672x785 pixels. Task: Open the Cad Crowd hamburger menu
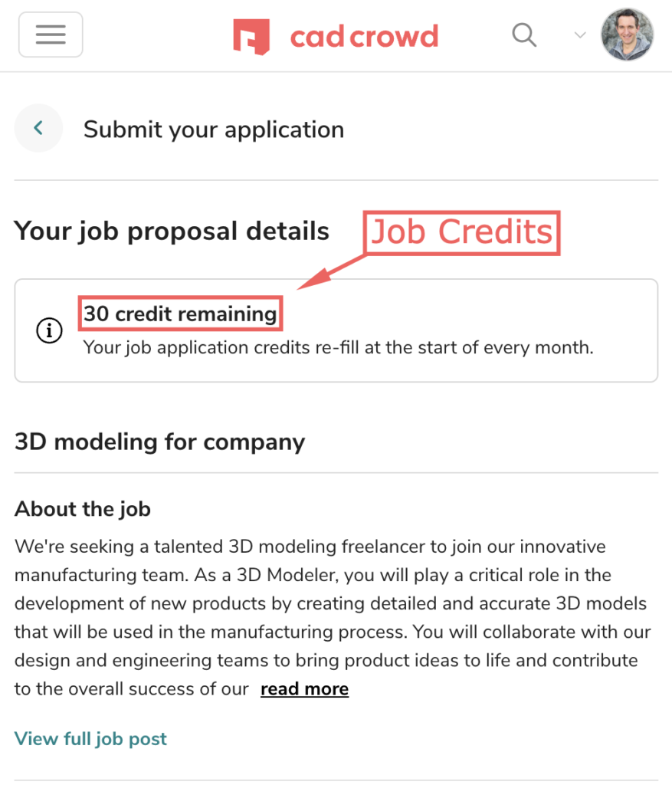(x=51, y=34)
